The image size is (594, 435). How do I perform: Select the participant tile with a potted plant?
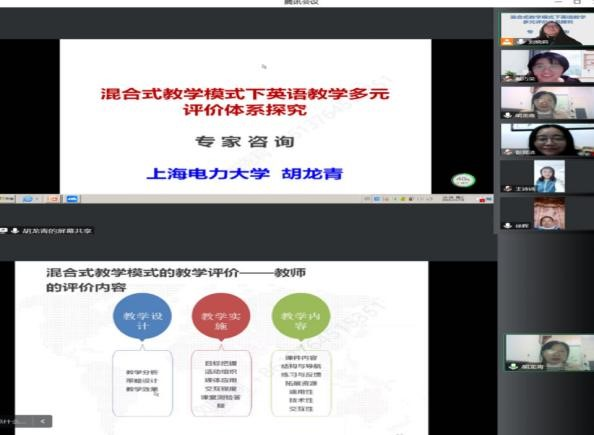(547, 66)
